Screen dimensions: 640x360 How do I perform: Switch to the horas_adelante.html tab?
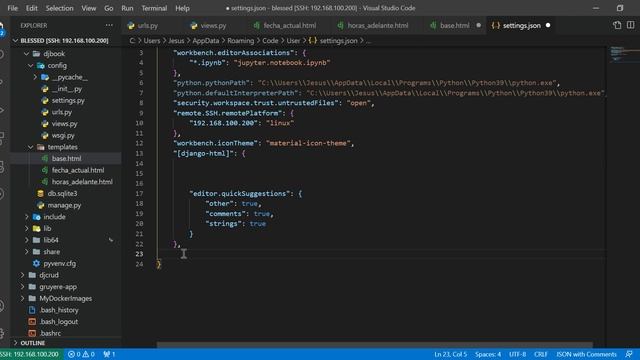pos(378,25)
